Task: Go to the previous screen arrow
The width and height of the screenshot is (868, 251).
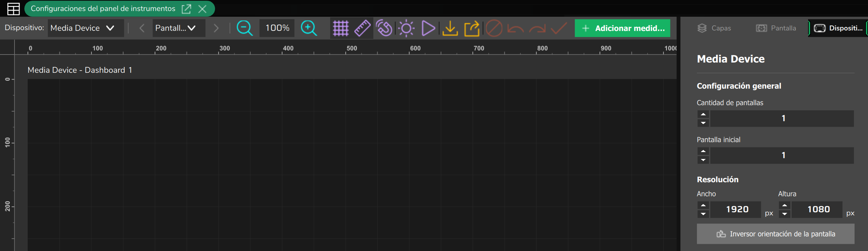Action: coord(142,28)
